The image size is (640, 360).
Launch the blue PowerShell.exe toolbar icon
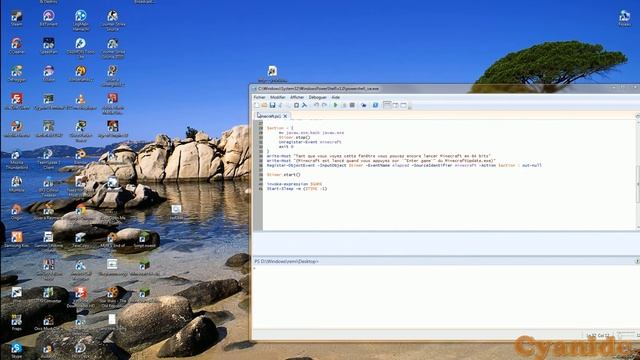[375, 105]
